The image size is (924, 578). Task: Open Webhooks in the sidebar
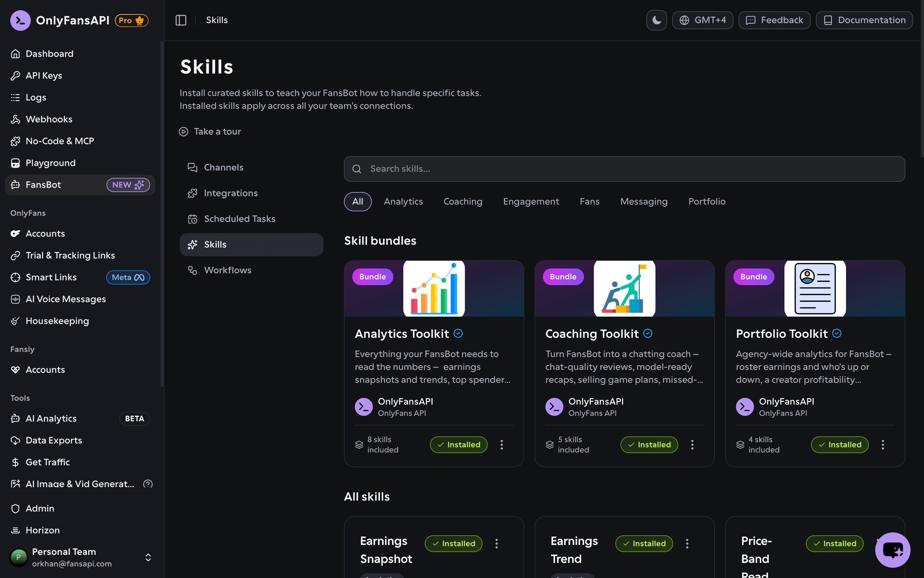click(80, 119)
